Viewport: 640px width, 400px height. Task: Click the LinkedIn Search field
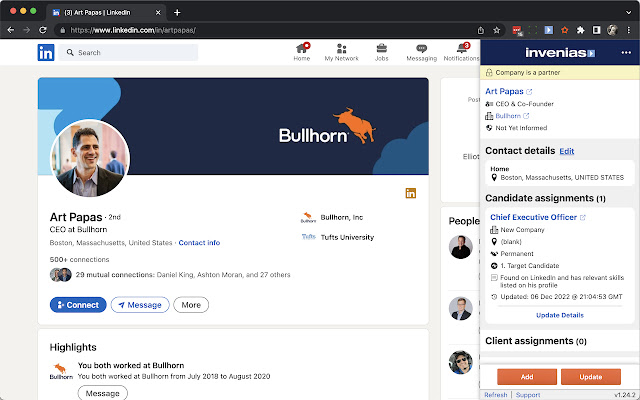point(128,53)
